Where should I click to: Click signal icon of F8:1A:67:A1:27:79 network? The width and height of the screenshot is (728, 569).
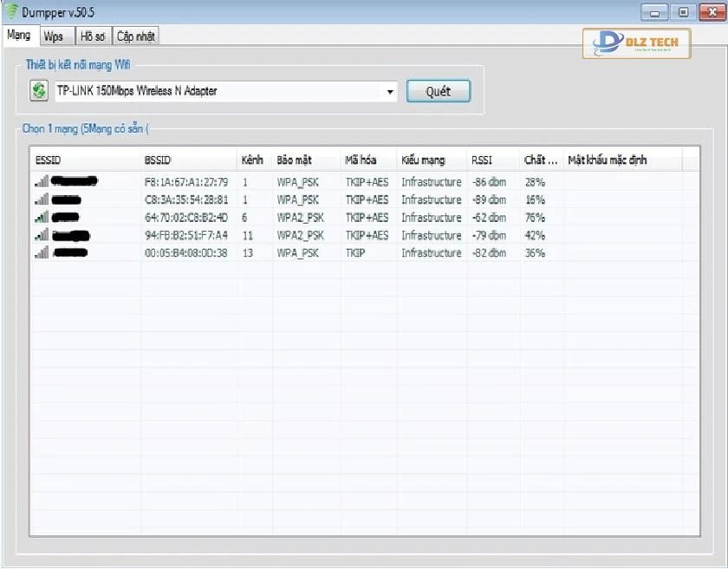42,182
